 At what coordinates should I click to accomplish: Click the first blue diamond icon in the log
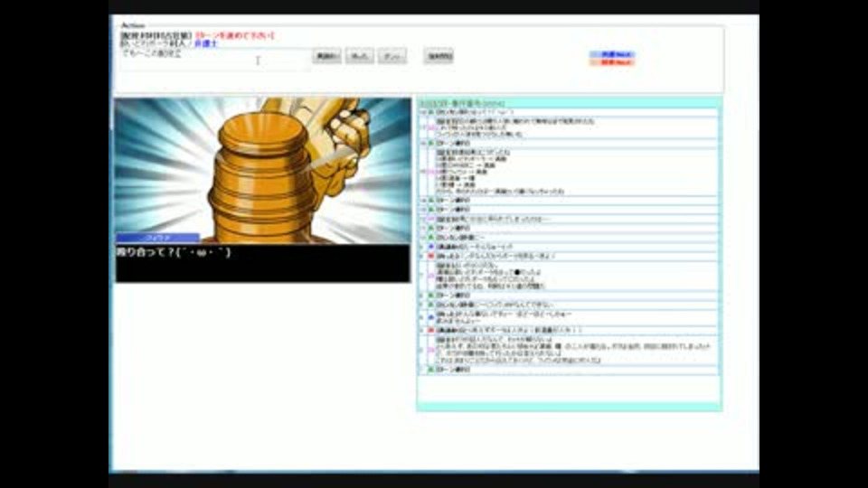coord(430,247)
